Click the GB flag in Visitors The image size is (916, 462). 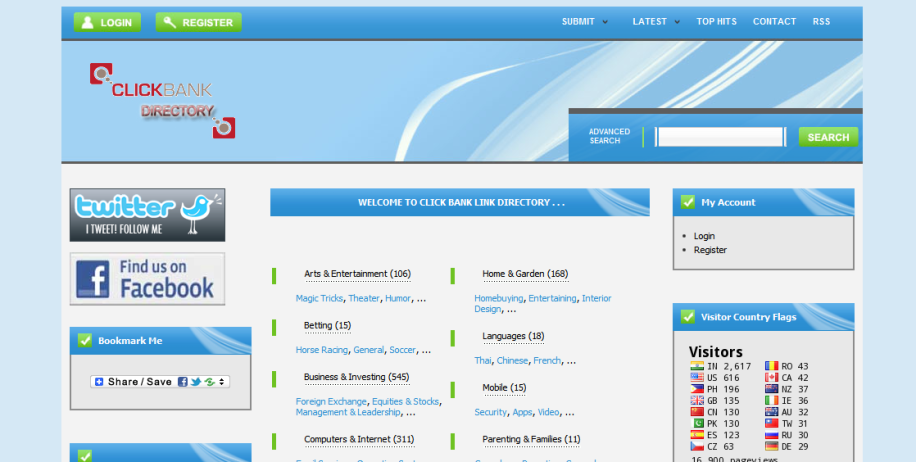tap(697, 401)
